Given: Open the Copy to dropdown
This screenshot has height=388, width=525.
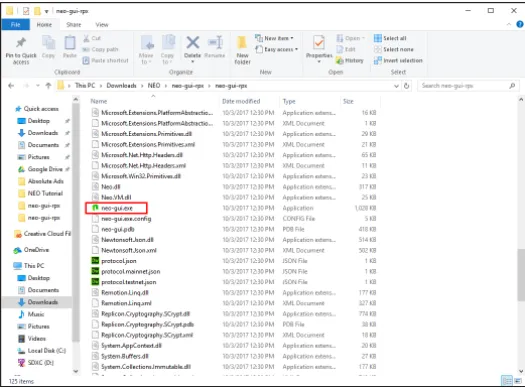Looking at the screenshot, I should pos(167,50).
